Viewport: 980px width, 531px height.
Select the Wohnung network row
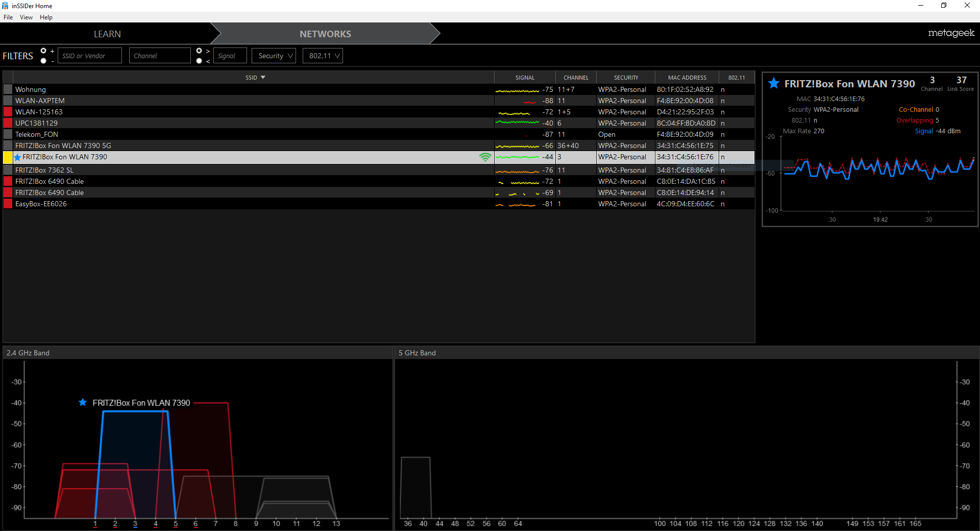click(379, 89)
